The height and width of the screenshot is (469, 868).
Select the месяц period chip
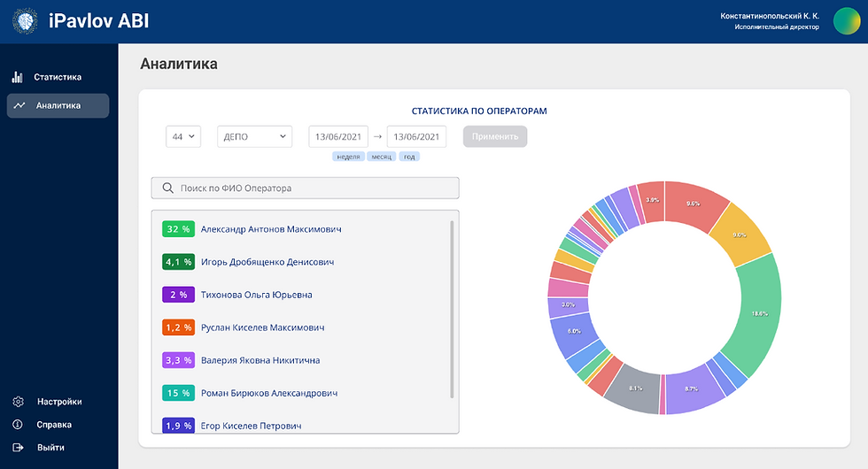click(x=381, y=157)
